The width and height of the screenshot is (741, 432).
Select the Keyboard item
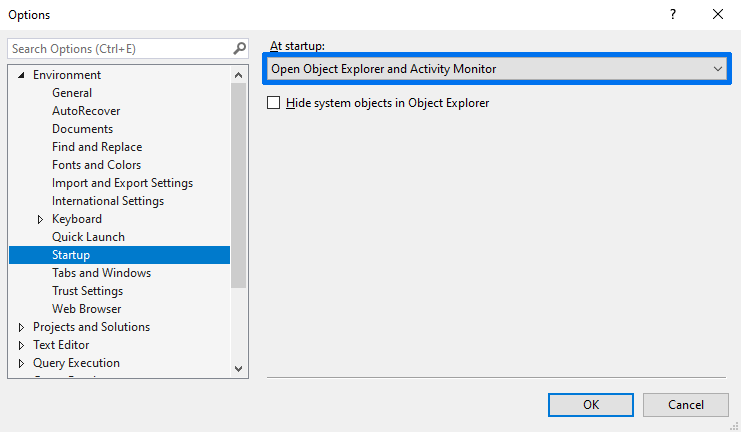pyautogui.click(x=77, y=219)
